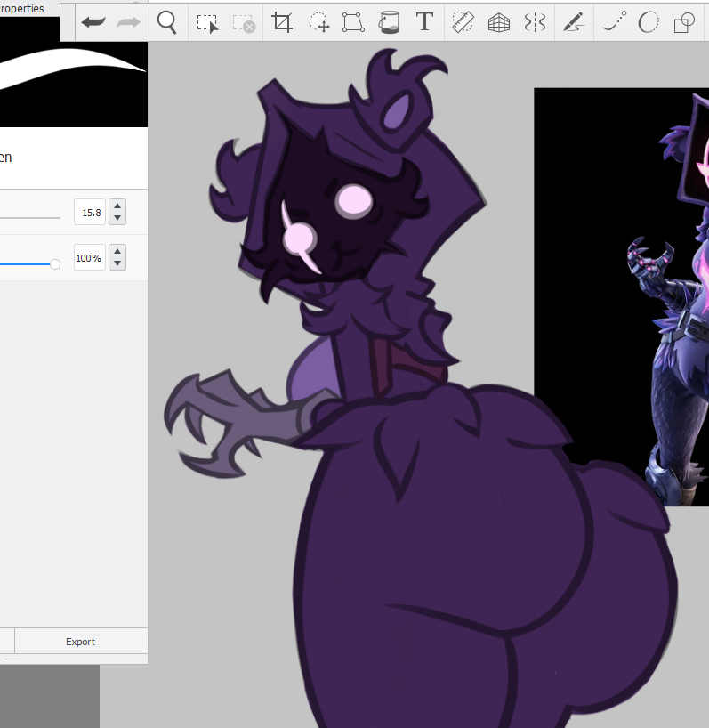
Task: Select the Steady Stroke pen icon
Action: tap(574, 22)
